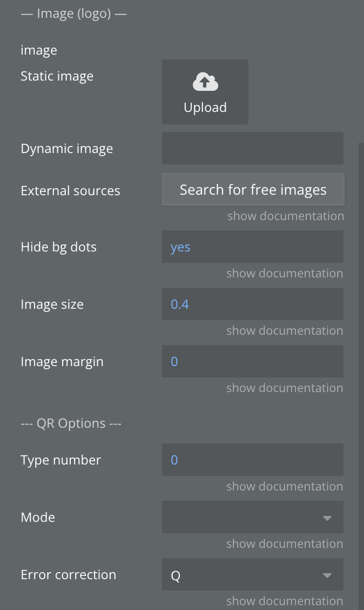Show documentation for Image size
Viewport: 364px width, 610px height.
[x=285, y=331]
